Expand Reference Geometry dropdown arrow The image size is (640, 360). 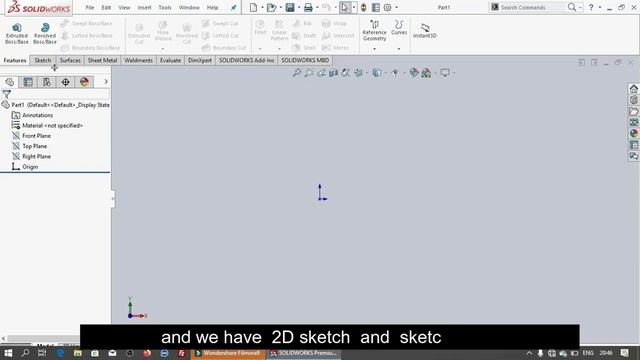pos(374,49)
